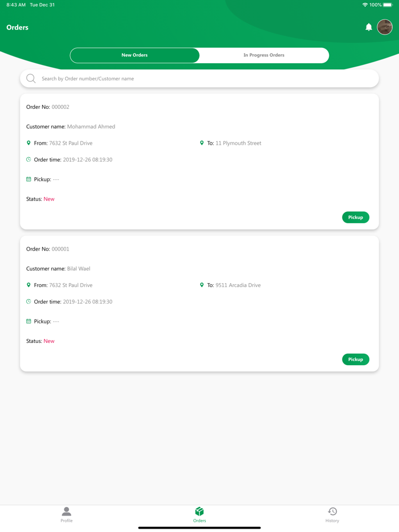Select the green location pin beside From address
The width and height of the screenshot is (399, 532).
click(x=28, y=143)
